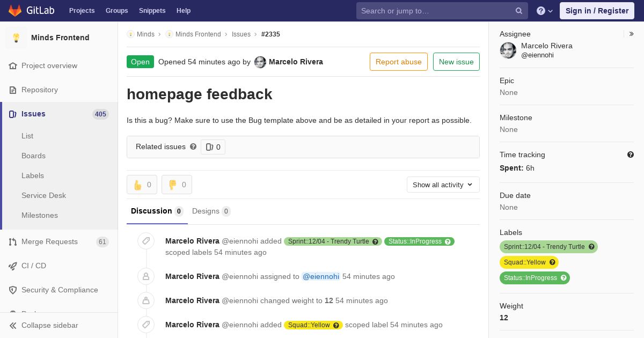The image size is (644, 338).
Task: Click help icon on sidebar Squad::Yellow label
Action: click(x=552, y=262)
